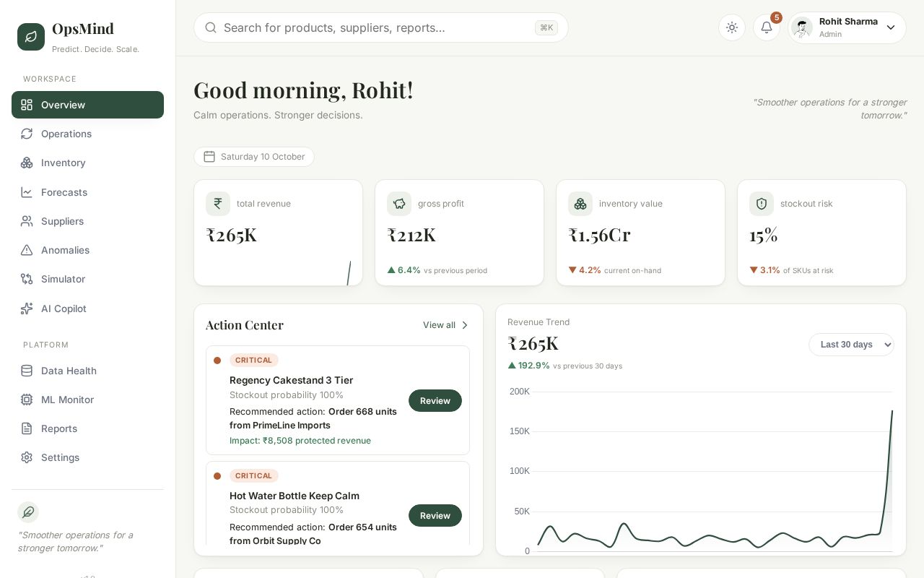Click the ₹1.56Cr inventory value
924x578 pixels.
coord(601,235)
